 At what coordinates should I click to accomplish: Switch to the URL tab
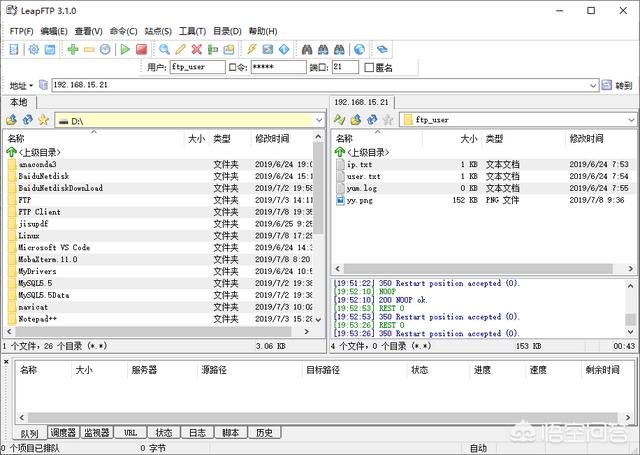130,433
